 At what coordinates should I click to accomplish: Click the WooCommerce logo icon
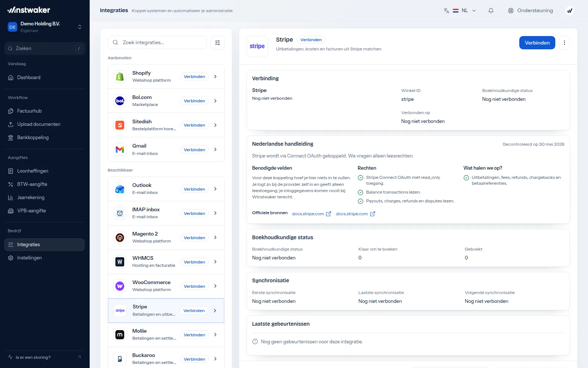tap(120, 286)
